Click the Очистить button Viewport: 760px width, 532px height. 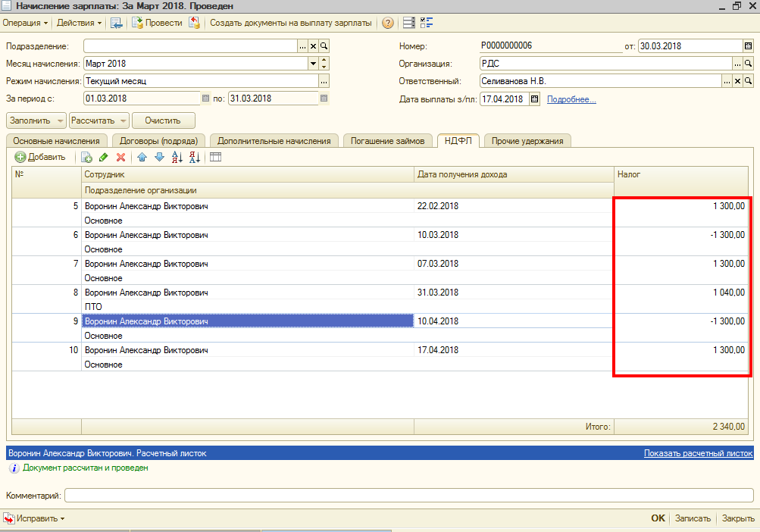pos(163,120)
